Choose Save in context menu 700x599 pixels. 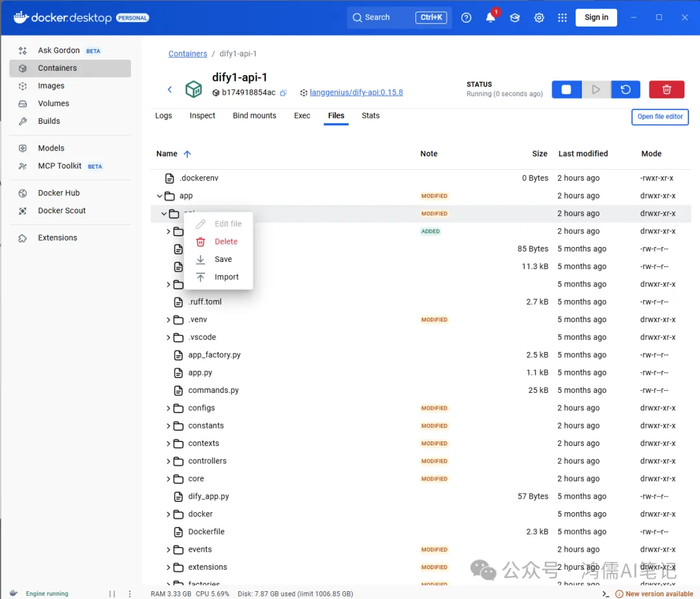[218, 259]
